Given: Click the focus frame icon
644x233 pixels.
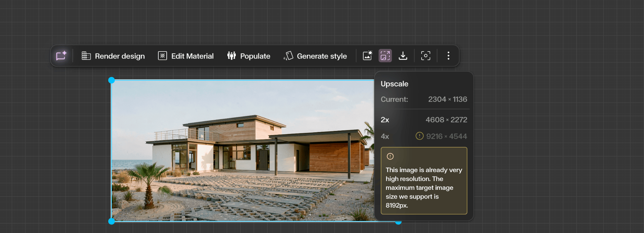Looking at the screenshot, I should (426, 56).
